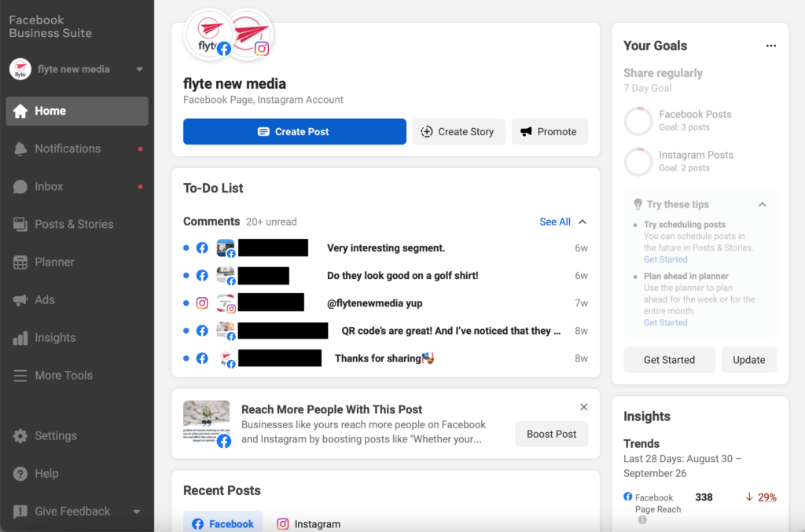Go to Posts & Stories
Viewport: 805px width, 532px height.
[x=76, y=224]
